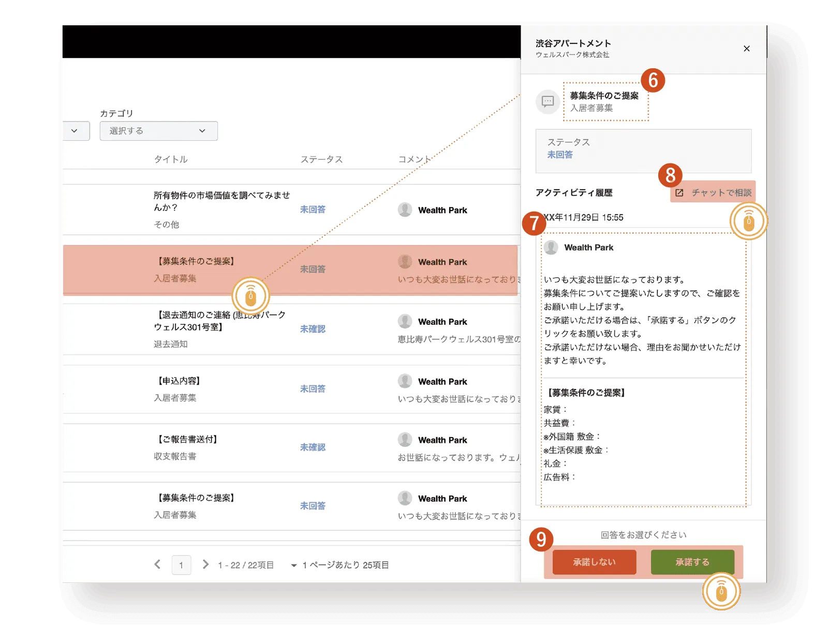Click the Wealth Park avatar in the 所有物件 row
This screenshot has width=828, height=644.
tap(405, 209)
